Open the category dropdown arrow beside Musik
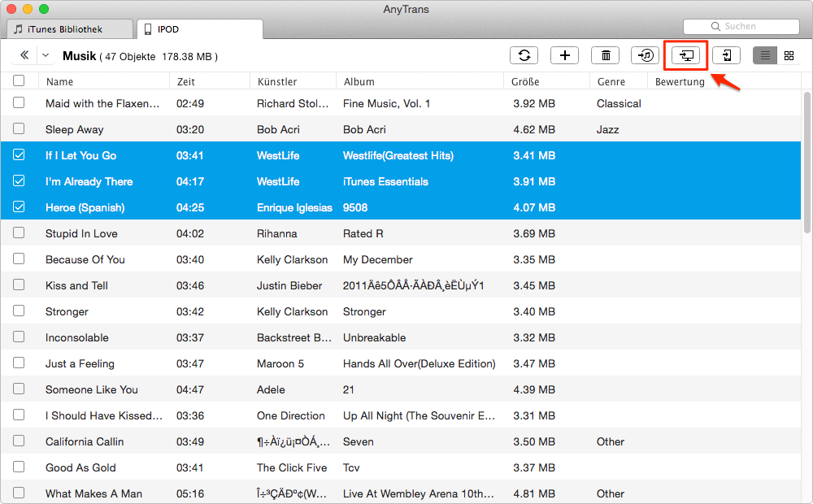Image resolution: width=813 pixels, height=504 pixels. click(x=46, y=55)
